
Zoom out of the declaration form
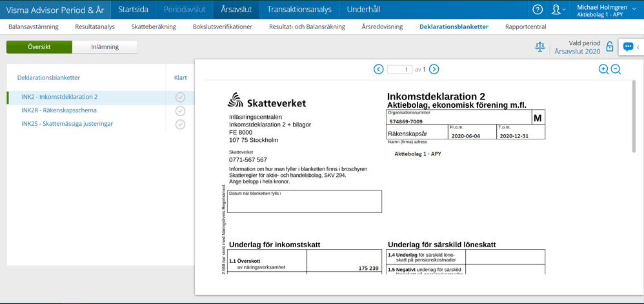tap(616, 69)
